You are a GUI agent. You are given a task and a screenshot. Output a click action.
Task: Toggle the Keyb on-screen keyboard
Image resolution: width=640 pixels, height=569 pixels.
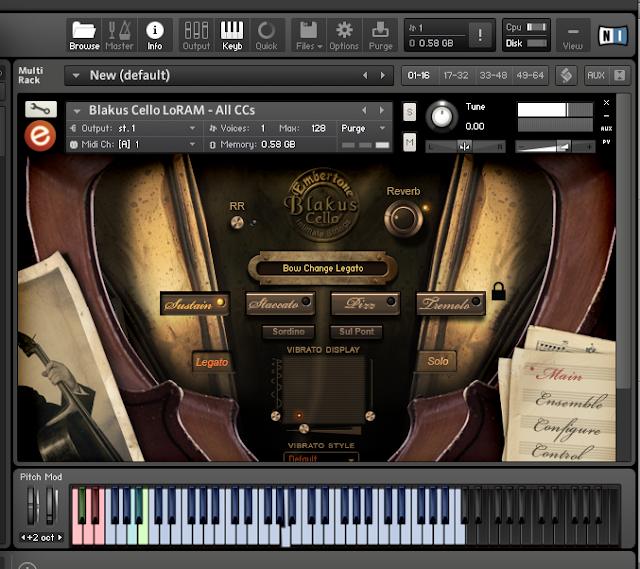232,35
